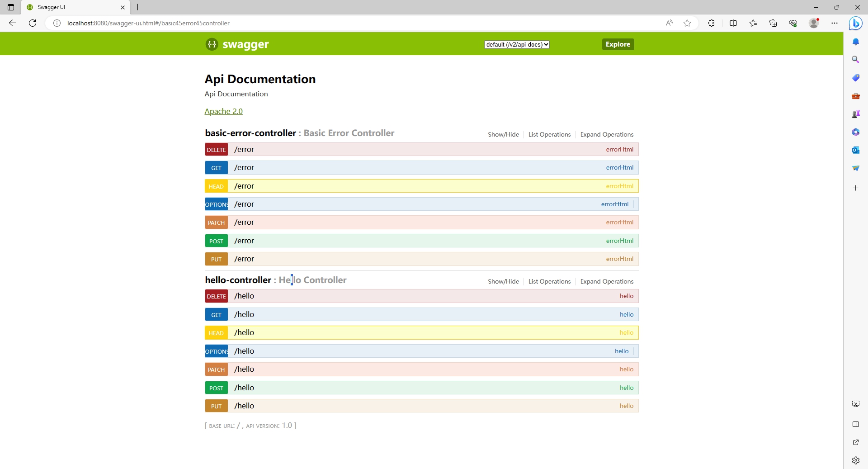Open the sidebar screenshot tool icon
The height and width of the screenshot is (469, 868).
(855, 404)
